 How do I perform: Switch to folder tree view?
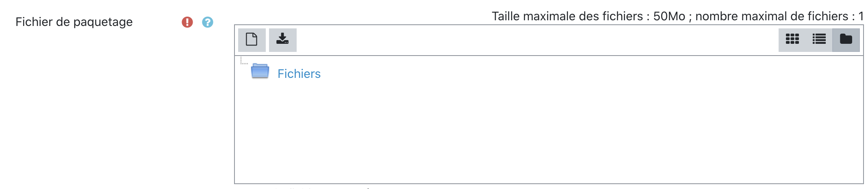tap(846, 40)
